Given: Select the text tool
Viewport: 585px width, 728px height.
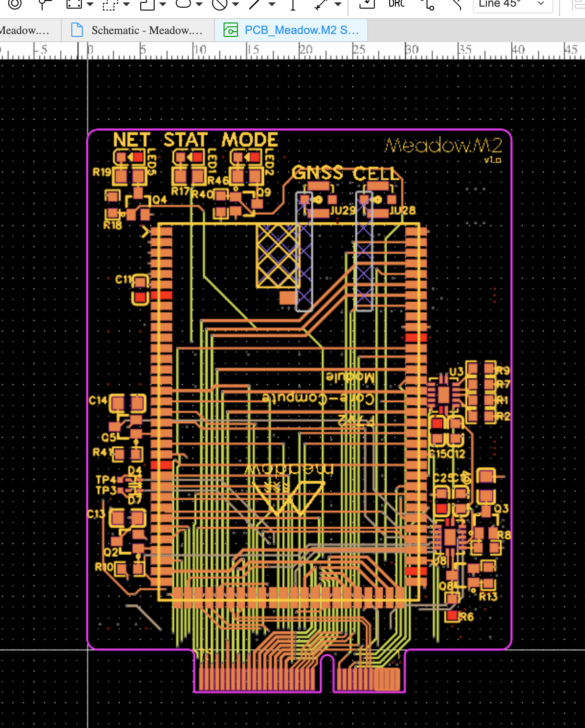Looking at the screenshot, I should click(x=293, y=4).
